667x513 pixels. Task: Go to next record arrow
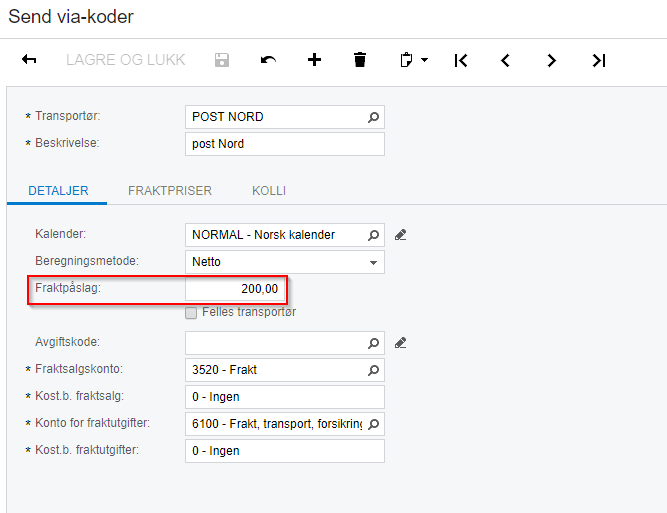(x=551, y=60)
